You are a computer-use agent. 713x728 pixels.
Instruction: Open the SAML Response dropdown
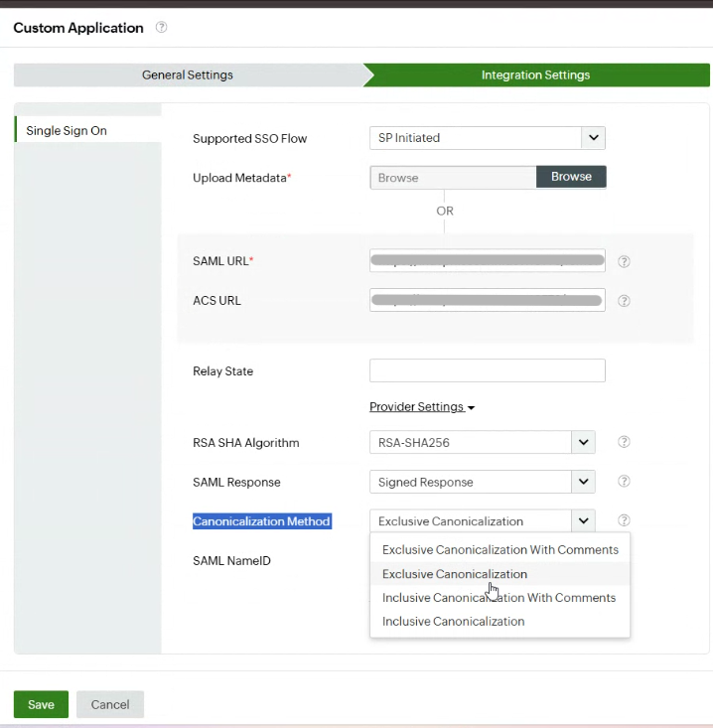(583, 482)
